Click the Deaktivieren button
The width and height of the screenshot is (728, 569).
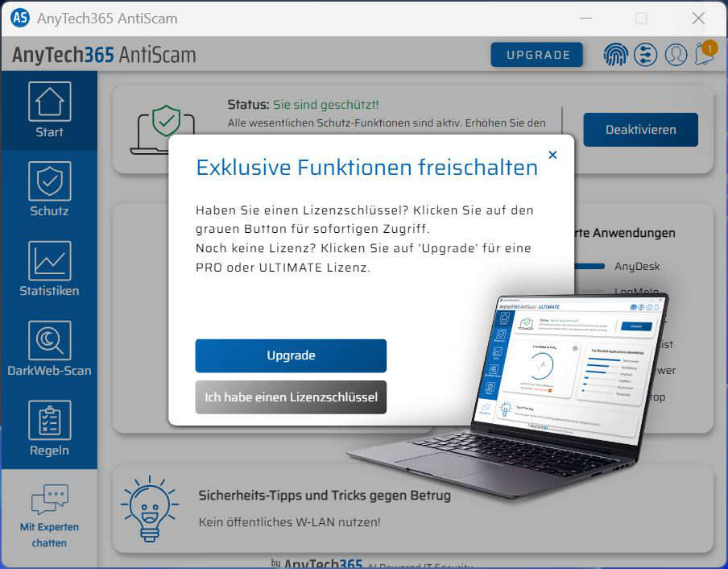point(641,130)
